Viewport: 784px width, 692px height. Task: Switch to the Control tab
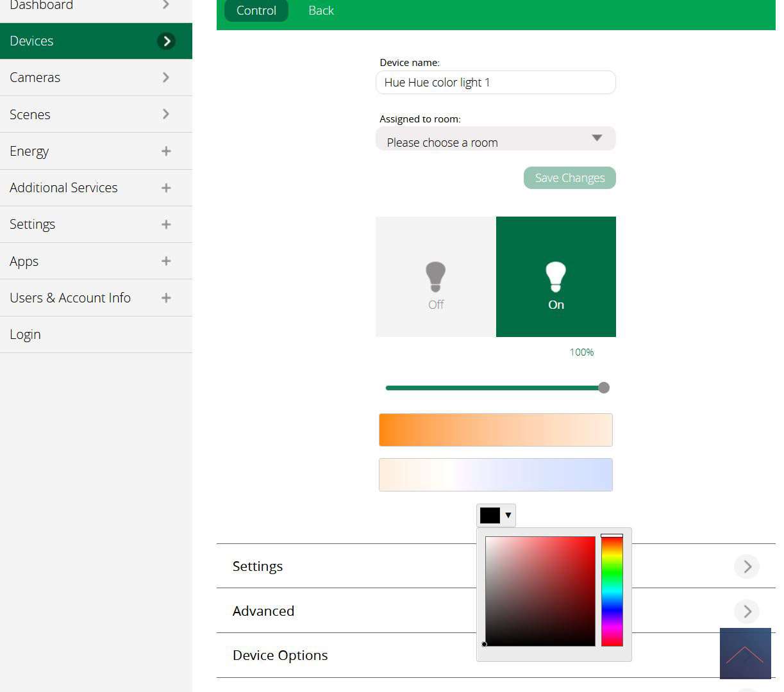point(256,11)
